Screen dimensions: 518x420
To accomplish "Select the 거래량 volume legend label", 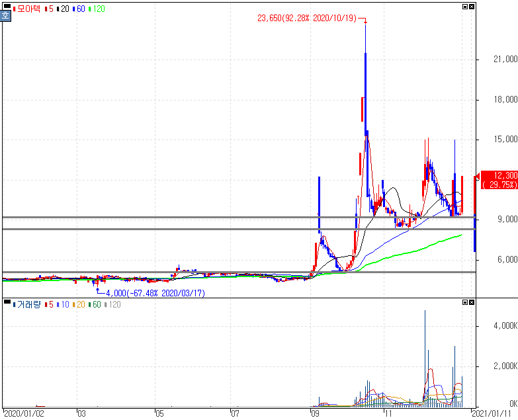I will pos(26,304).
